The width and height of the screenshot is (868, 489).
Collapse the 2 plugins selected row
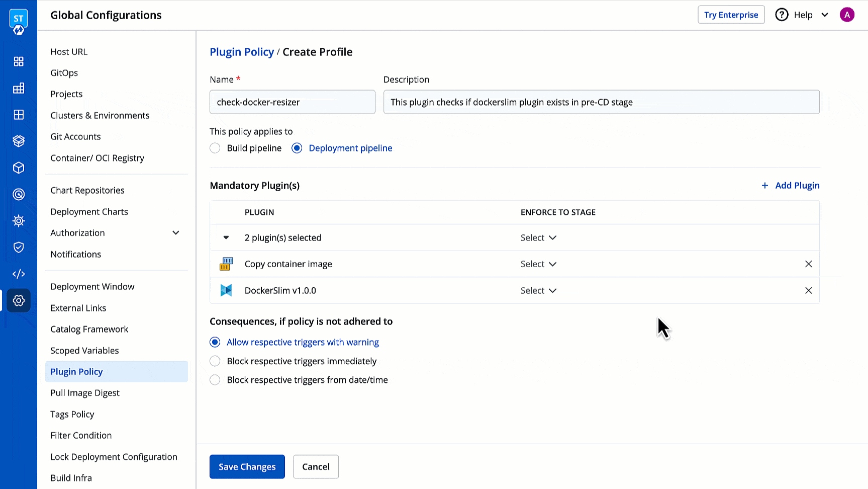[x=226, y=237]
